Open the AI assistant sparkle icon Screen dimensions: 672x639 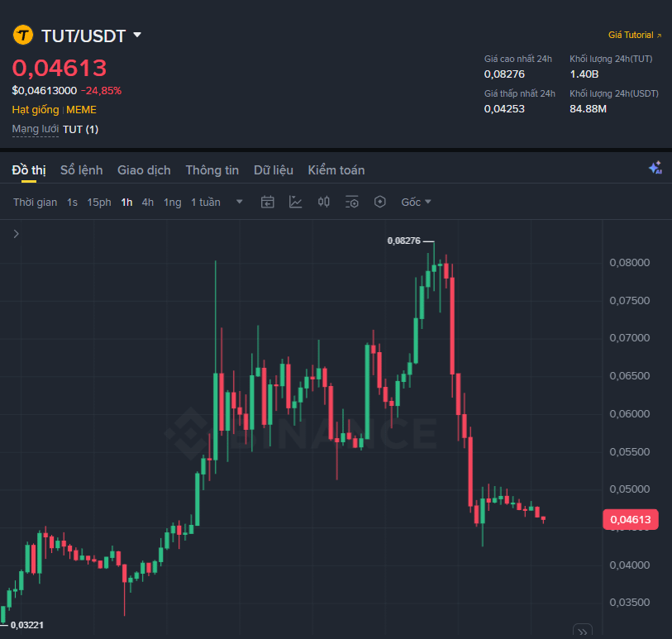(x=655, y=168)
